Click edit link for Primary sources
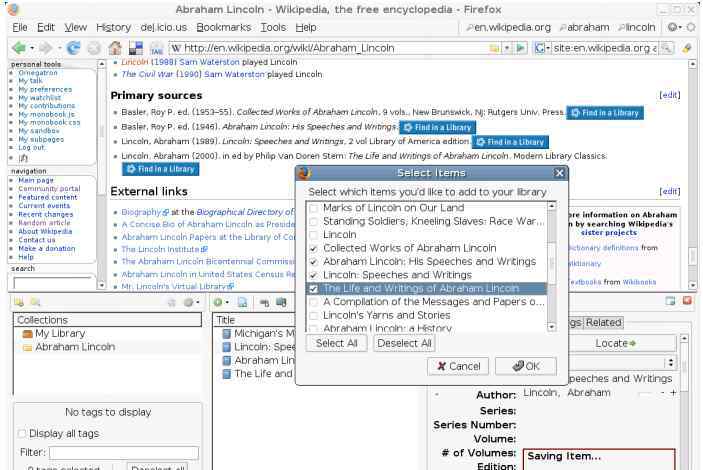The width and height of the screenshot is (703, 470). pyautogui.click(x=669, y=95)
